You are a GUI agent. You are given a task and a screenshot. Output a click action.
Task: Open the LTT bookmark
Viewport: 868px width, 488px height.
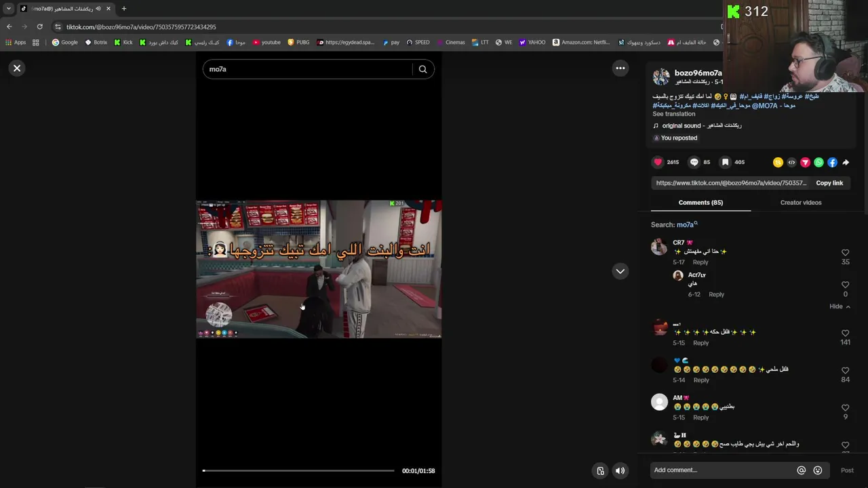click(480, 42)
